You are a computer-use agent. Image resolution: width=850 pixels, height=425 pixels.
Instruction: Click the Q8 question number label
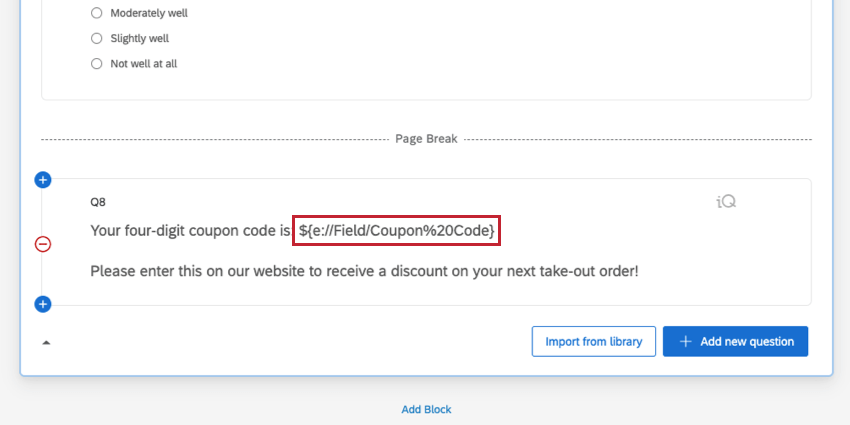coord(97,201)
